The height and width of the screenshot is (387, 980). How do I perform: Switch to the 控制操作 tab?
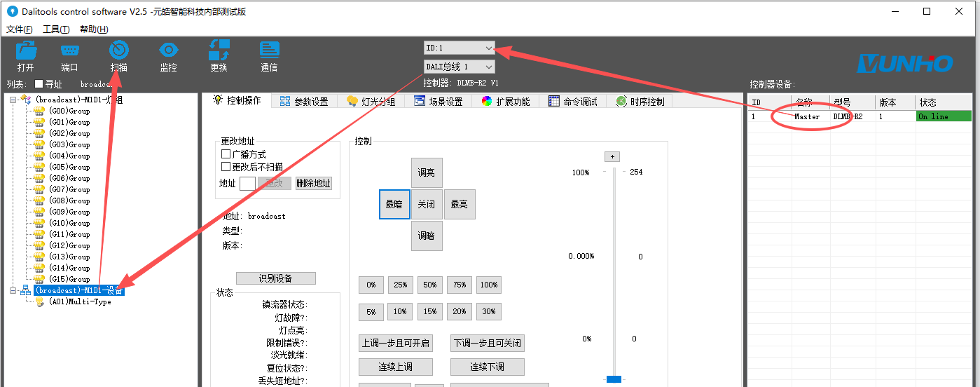coord(238,100)
